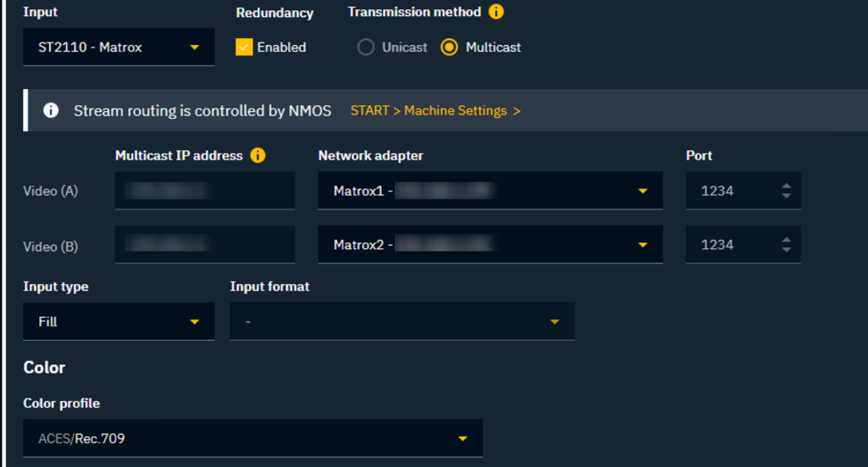The width and height of the screenshot is (868, 467).
Task: Decrease the Video (B) port value
Action: click(x=786, y=249)
